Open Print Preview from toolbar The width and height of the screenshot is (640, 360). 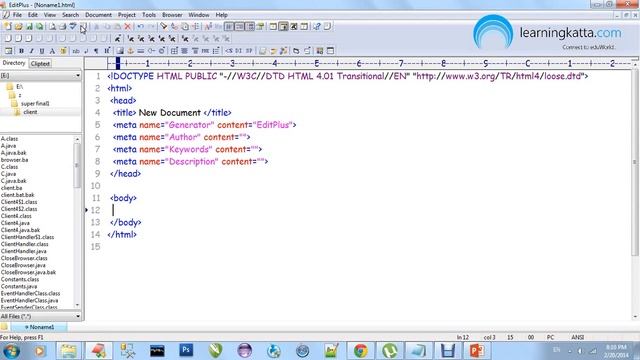point(52,27)
